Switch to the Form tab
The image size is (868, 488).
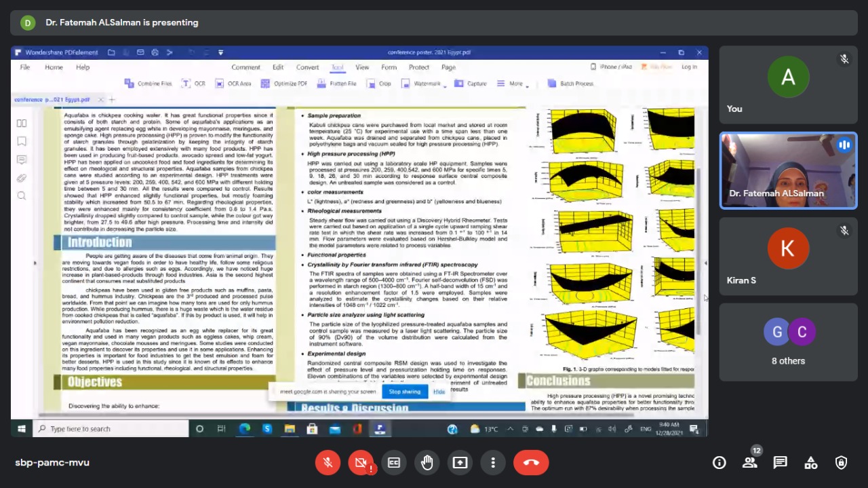pos(389,67)
